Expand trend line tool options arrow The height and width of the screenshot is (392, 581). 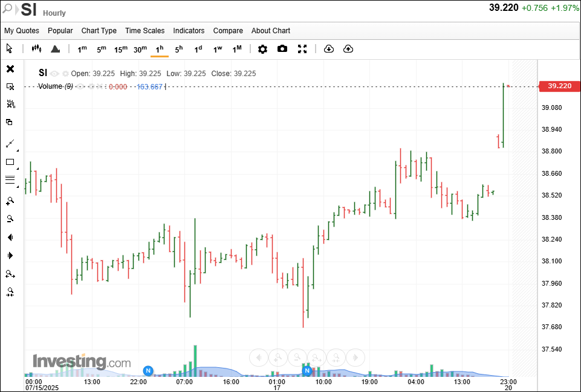point(18,150)
